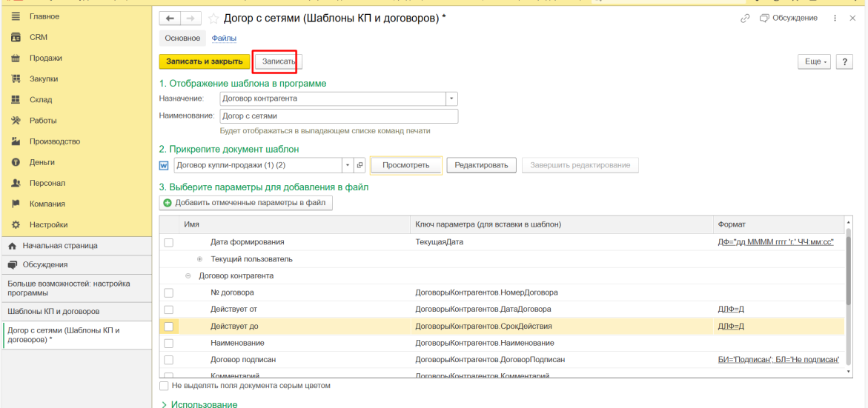Open the Настройки gear section
The image size is (868, 408).
[x=15, y=224]
